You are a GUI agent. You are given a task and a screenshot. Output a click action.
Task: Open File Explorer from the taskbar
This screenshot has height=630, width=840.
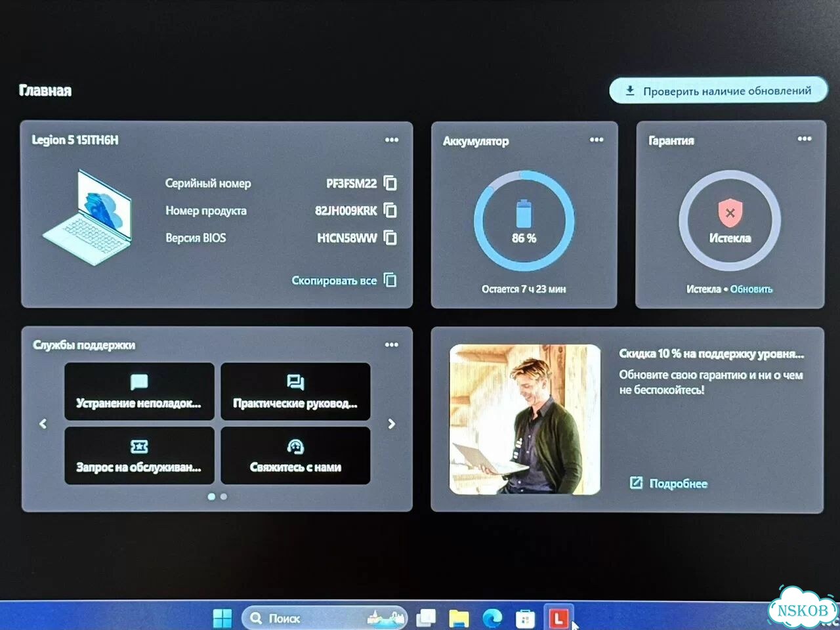pyautogui.click(x=459, y=618)
